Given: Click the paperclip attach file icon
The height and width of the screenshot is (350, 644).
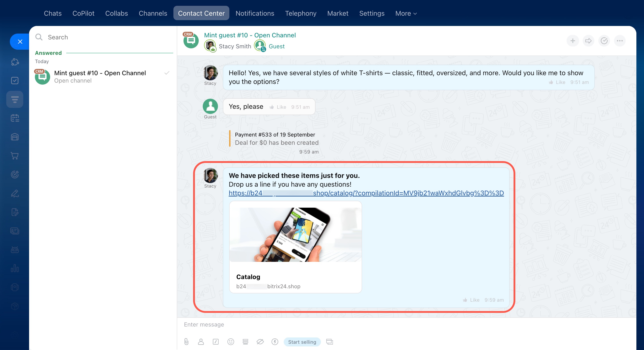Looking at the screenshot, I should tap(186, 341).
